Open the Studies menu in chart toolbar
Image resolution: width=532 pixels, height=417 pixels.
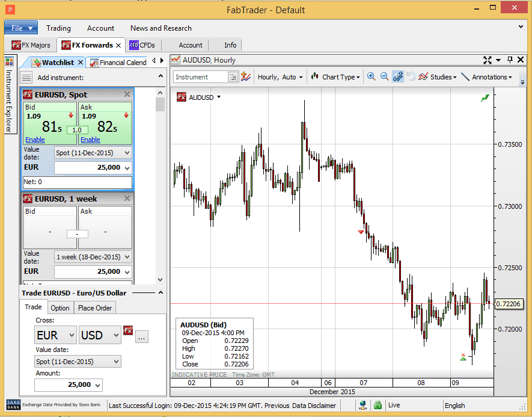(438, 77)
